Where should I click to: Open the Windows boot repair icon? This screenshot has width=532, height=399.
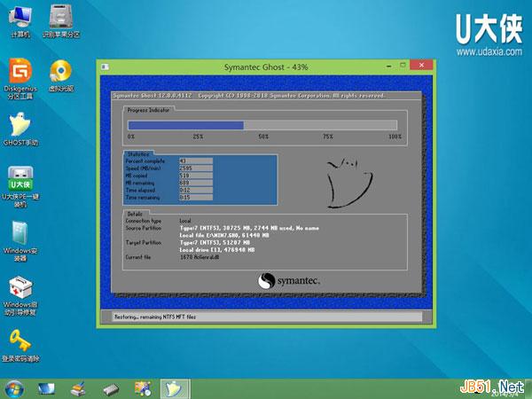pyautogui.click(x=20, y=290)
